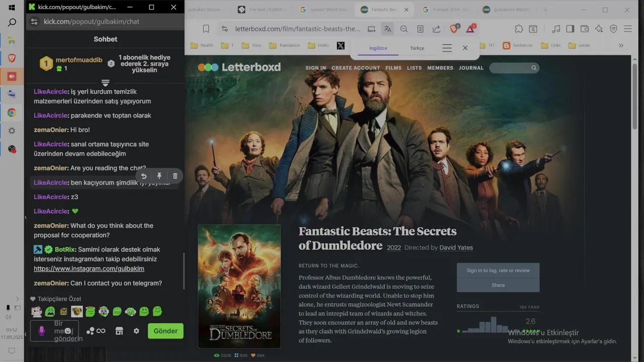Open David Yates director link
This screenshot has width=644, height=362.
click(x=456, y=247)
